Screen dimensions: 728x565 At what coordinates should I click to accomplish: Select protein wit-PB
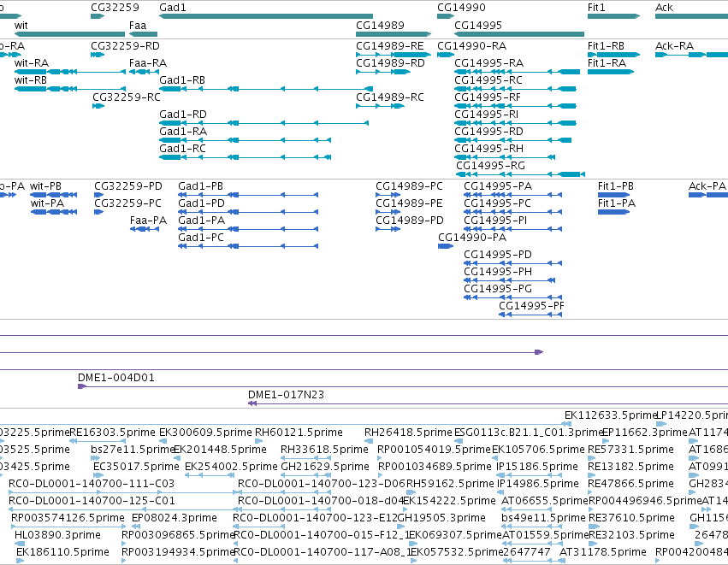53,195
